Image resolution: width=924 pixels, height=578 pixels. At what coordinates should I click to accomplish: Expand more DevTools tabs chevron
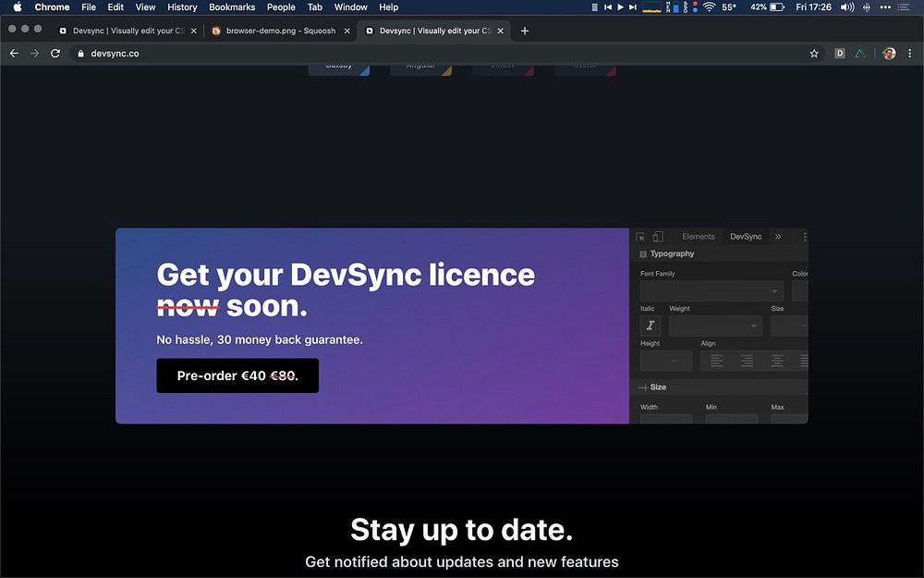(778, 237)
